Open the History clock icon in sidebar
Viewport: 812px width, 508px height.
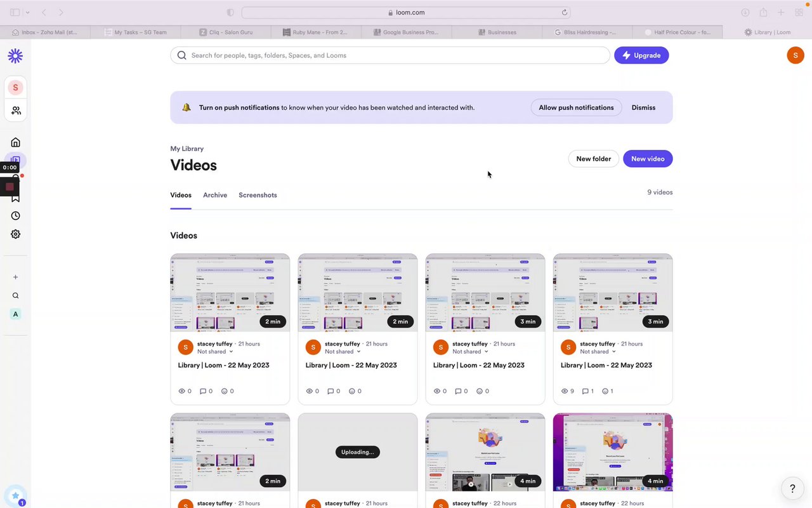16,216
